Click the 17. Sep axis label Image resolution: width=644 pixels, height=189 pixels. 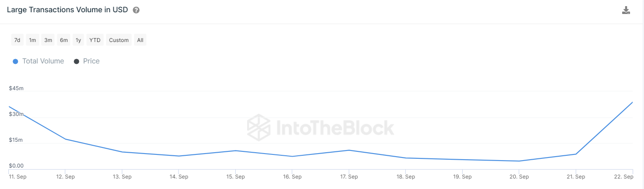click(348, 177)
